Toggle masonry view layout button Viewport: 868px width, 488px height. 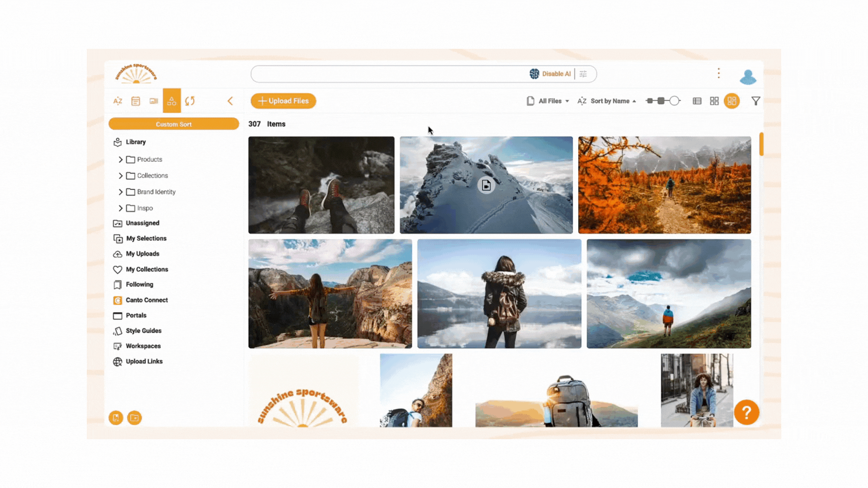[x=731, y=101]
